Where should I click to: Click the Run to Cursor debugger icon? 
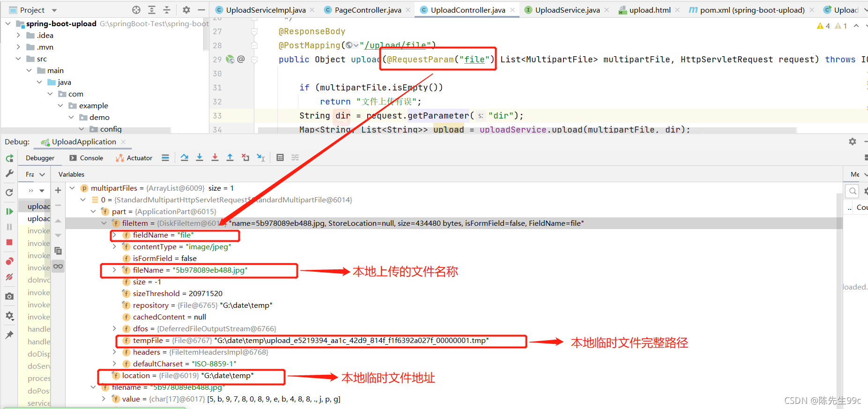point(261,157)
